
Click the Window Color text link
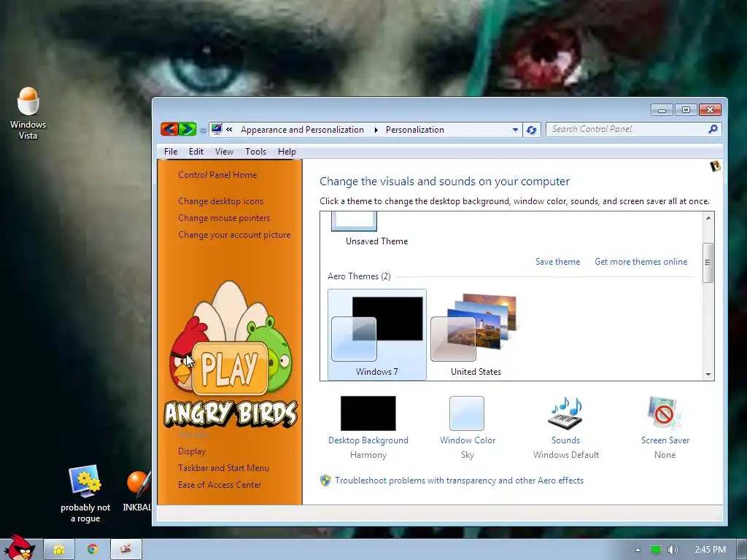click(468, 440)
